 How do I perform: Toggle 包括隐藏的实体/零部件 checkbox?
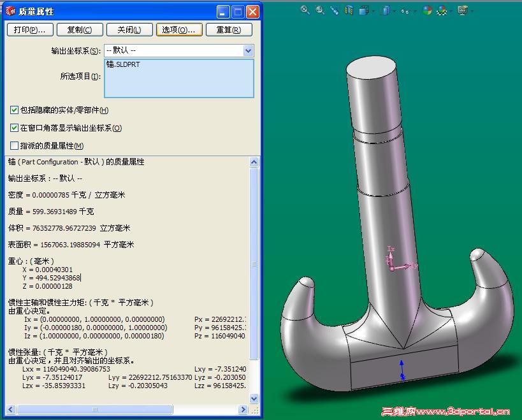click(14, 110)
